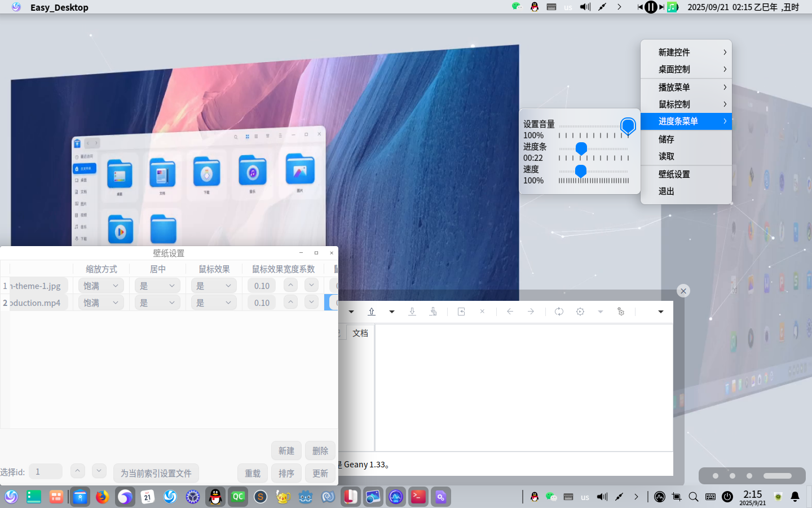Open the green QC app in the dock

coord(237,497)
